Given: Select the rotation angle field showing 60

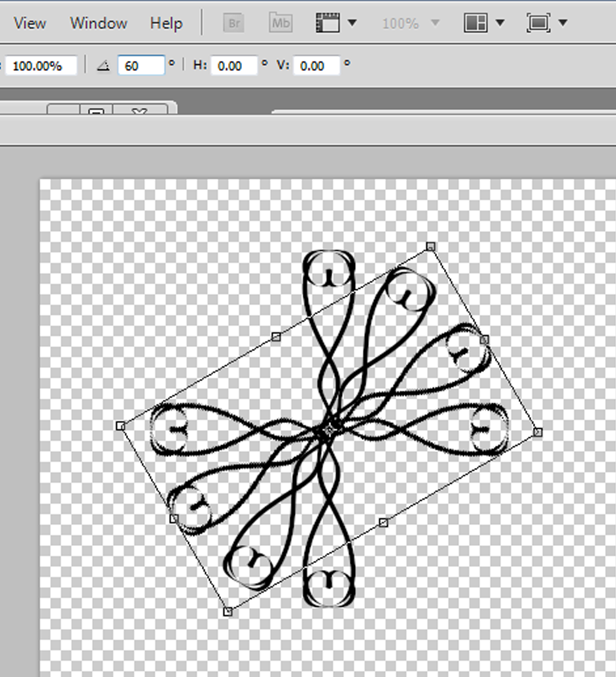Looking at the screenshot, I should [141, 64].
